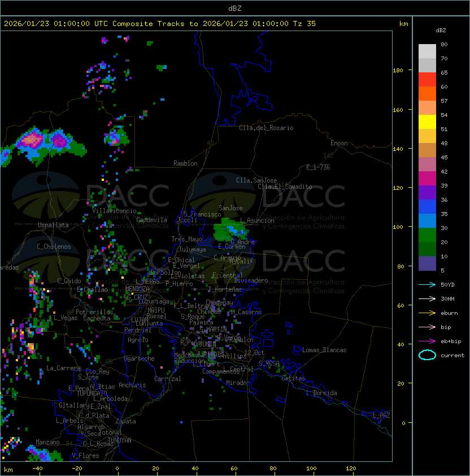Pick the purple 36-39 dBZ swatch

point(427,192)
